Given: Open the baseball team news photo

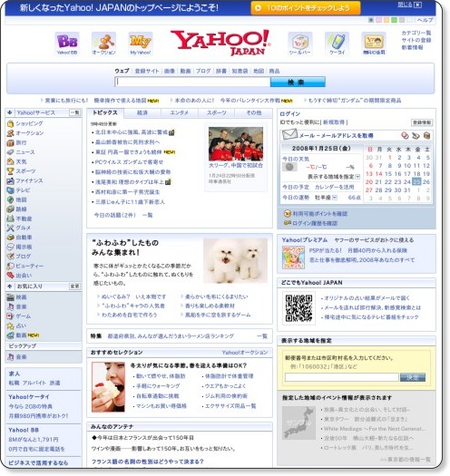Looking at the screenshot, I should [236, 144].
